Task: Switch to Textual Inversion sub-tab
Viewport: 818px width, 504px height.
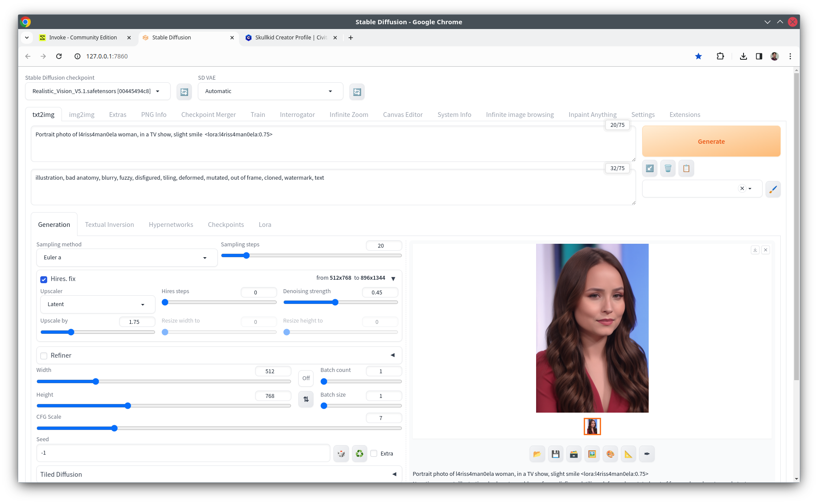Action: pos(110,225)
